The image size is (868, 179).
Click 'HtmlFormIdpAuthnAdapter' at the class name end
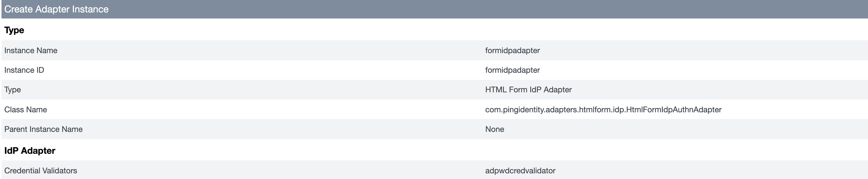[674, 109]
